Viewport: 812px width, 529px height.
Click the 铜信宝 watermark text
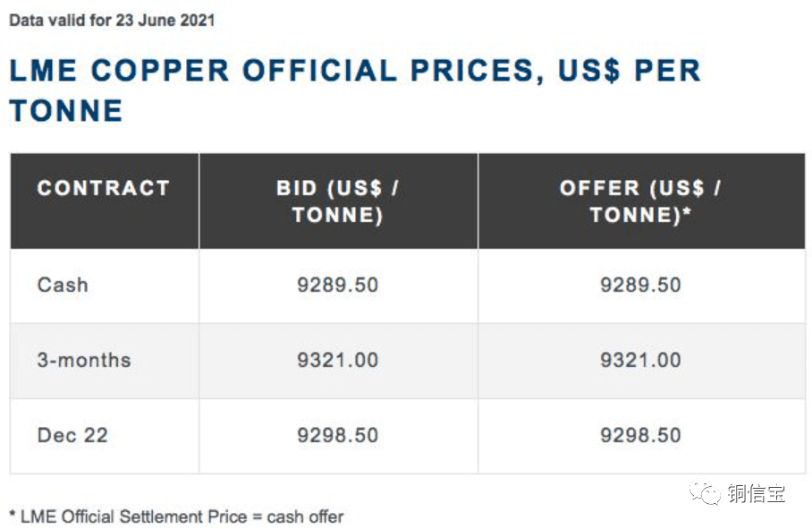756,492
